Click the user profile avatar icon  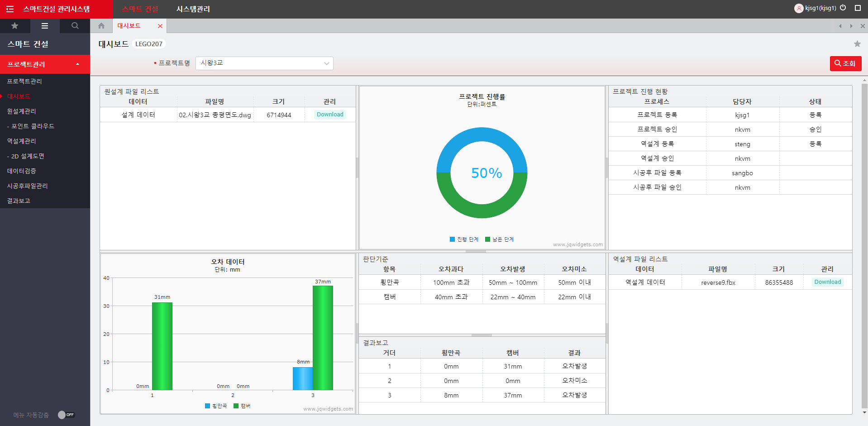tap(799, 8)
